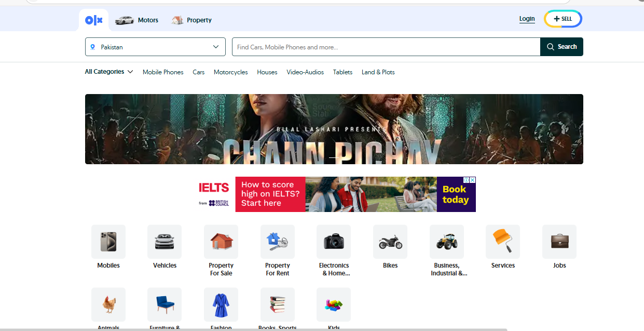Go to Land & Plots category link
This screenshot has width=644, height=331.
point(378,72)
